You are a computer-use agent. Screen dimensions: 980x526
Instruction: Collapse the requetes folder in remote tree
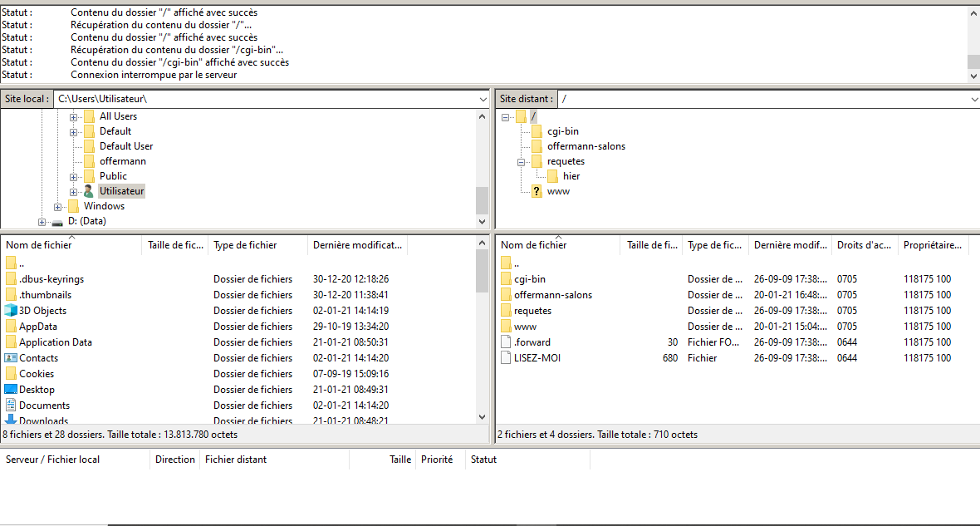click(x=521, y=162)
